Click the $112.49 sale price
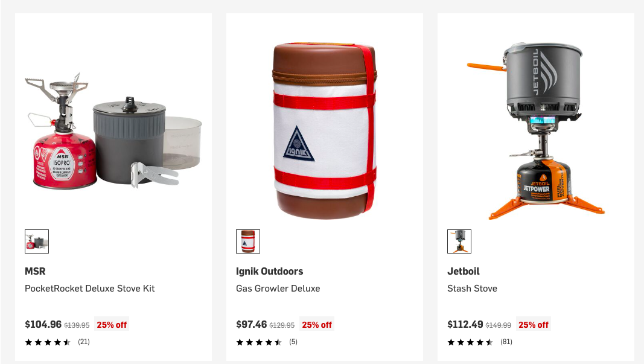This screenshot has width=644, height=364. [x=465, y=324]
